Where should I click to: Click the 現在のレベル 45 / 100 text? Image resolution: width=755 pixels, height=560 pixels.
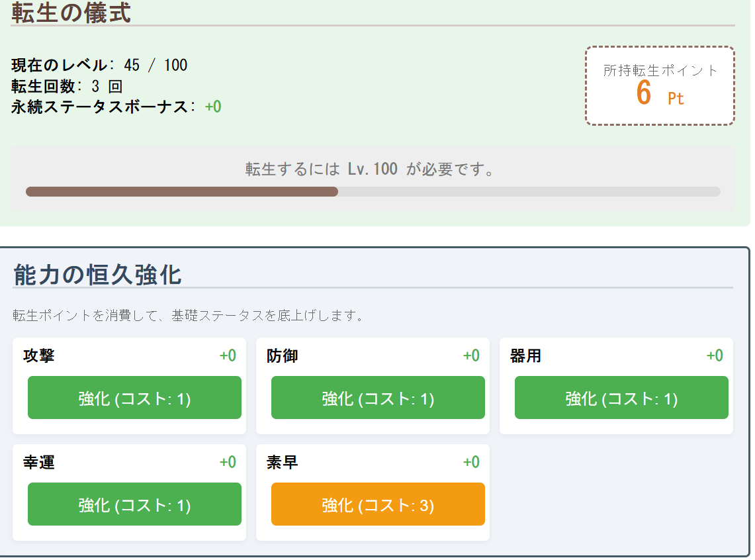coord(99,65)
